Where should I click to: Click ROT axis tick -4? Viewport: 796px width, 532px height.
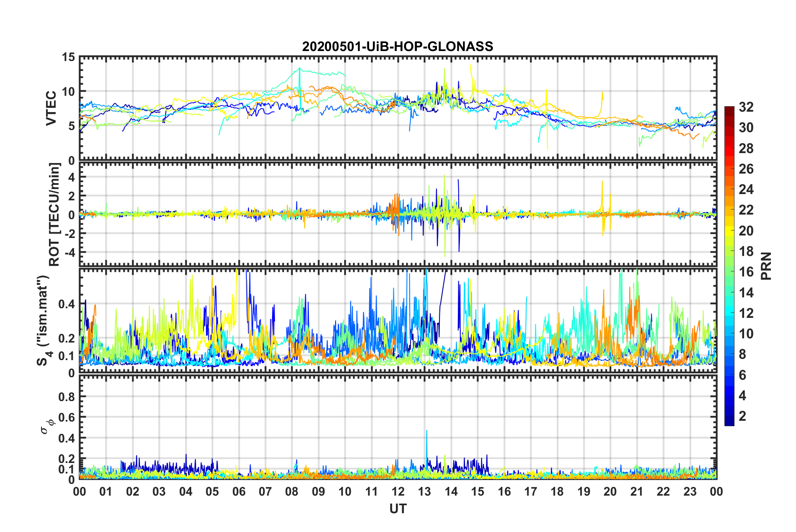[69, 252]
